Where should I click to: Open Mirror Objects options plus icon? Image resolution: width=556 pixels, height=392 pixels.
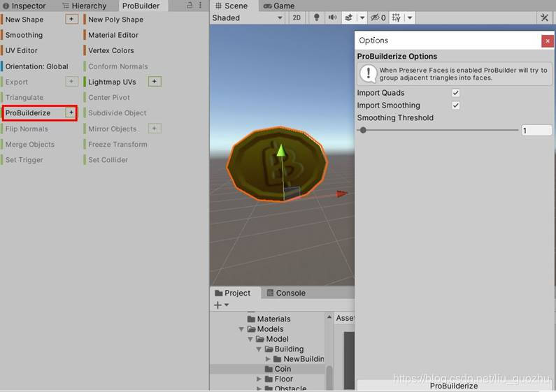pyautogui.click(x=155, y=129)
